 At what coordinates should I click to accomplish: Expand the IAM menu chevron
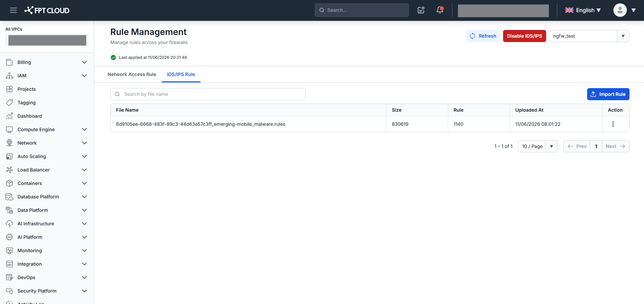coord(84,76)
